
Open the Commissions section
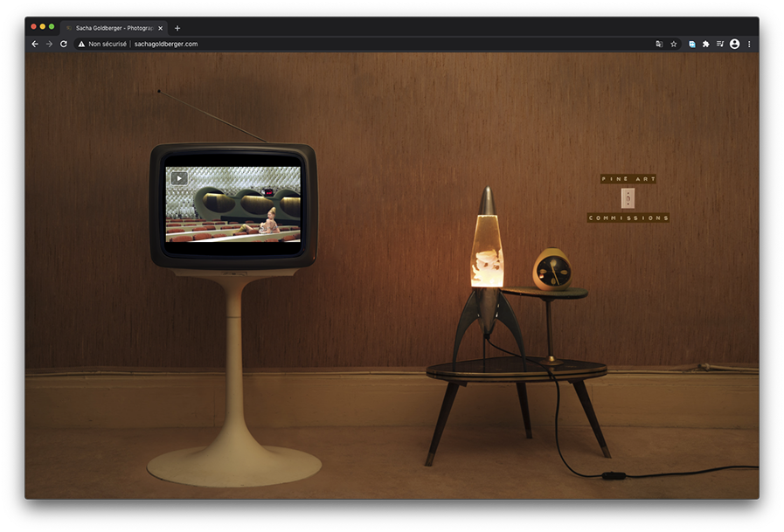click(x=628, y=218)
